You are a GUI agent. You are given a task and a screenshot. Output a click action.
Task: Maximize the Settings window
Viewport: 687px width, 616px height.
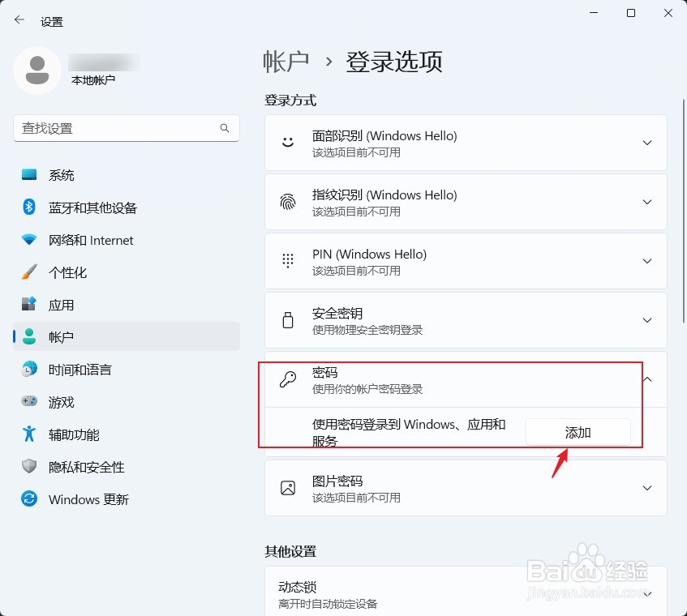(x=631, y=13)
